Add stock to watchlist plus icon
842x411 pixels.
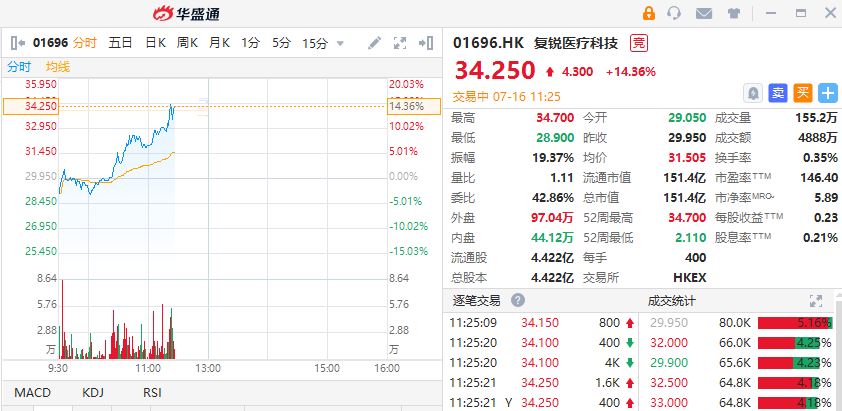click(x=828, y=93)
